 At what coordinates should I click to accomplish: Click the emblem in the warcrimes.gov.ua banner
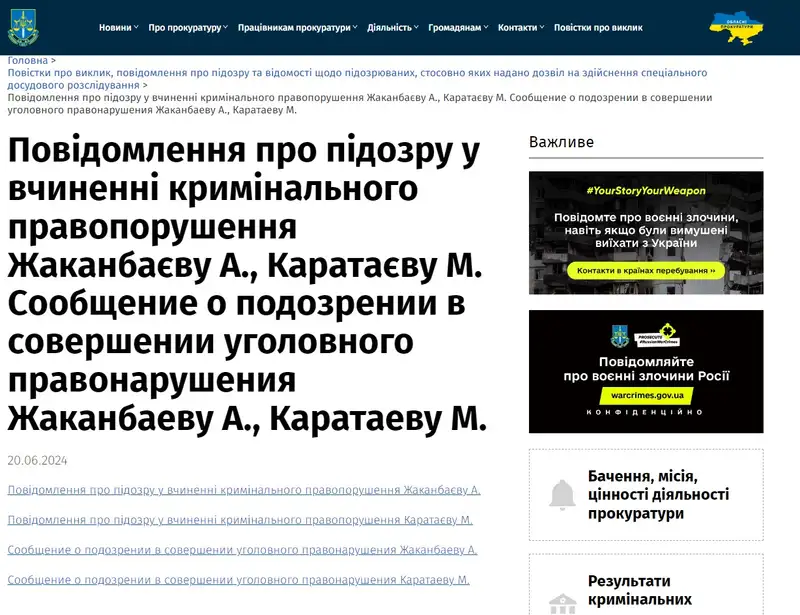[x=618, y=335]
